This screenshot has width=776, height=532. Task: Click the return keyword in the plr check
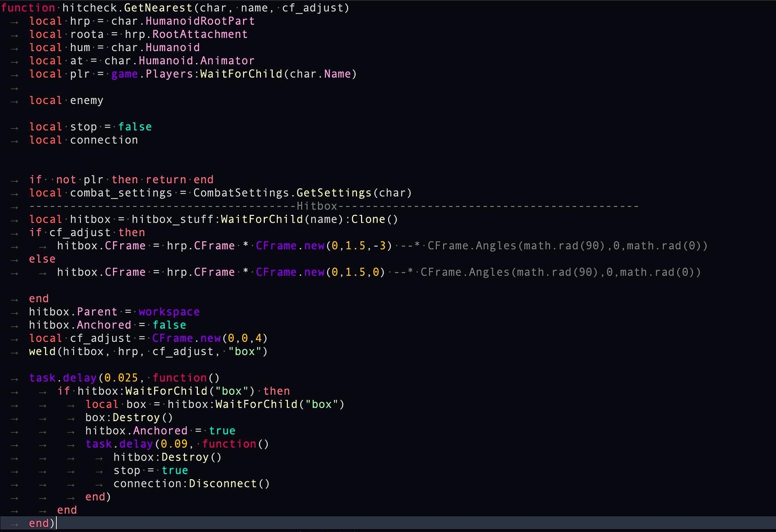(165, 179)
